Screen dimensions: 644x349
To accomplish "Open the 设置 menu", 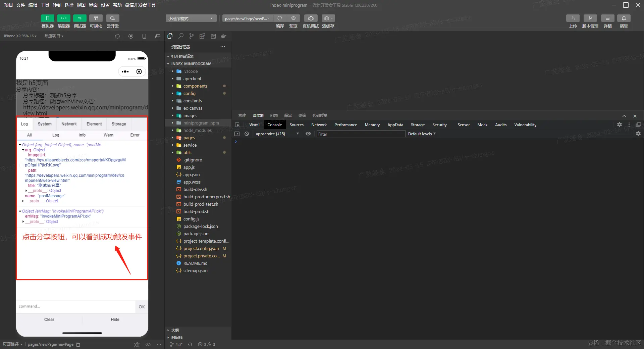I will click(105, 5).
